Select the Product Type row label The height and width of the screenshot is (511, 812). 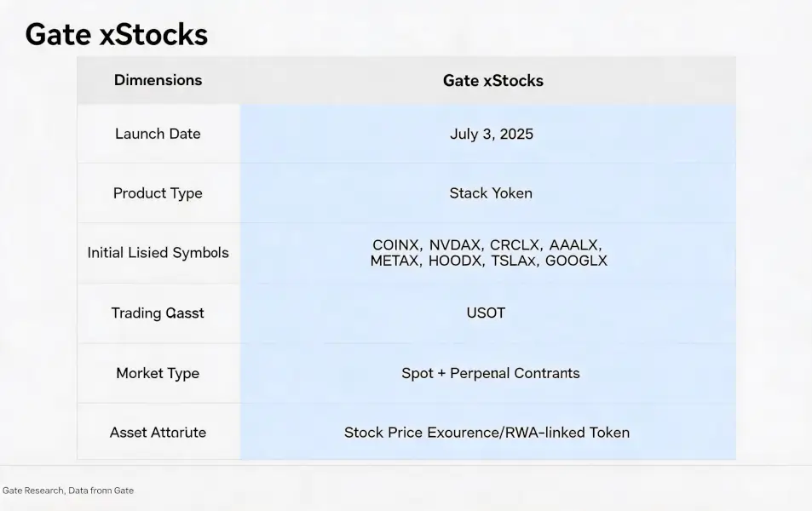(158, 193)
